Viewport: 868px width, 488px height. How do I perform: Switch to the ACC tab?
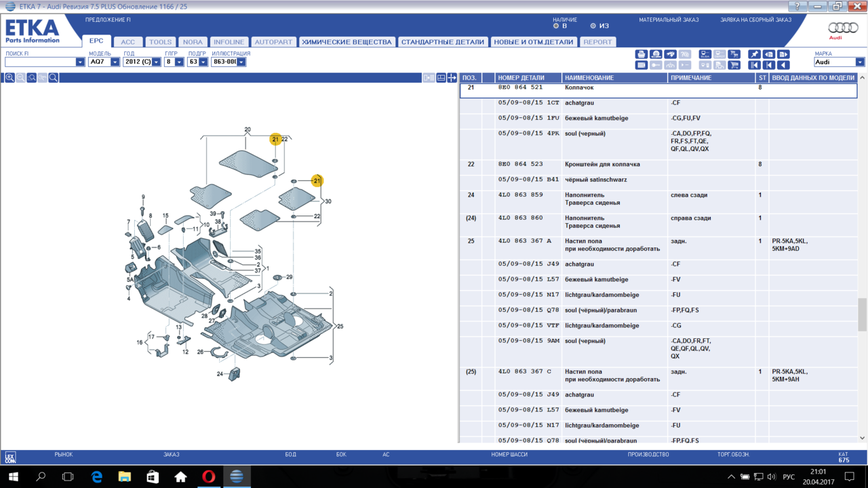(x=127, y=42)
